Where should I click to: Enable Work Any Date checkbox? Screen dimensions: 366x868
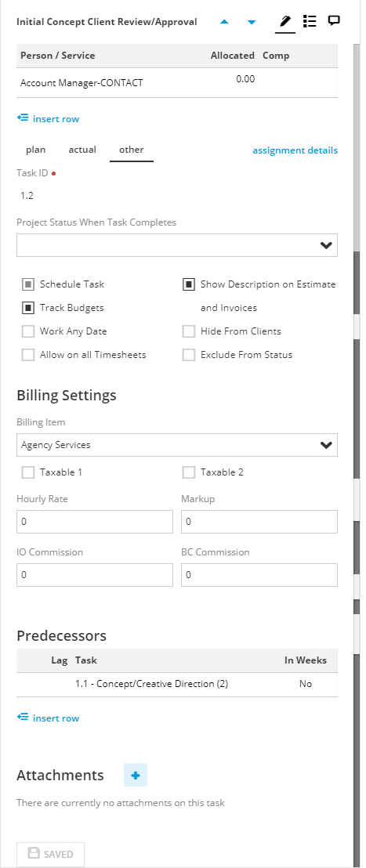tap(28, 331)
